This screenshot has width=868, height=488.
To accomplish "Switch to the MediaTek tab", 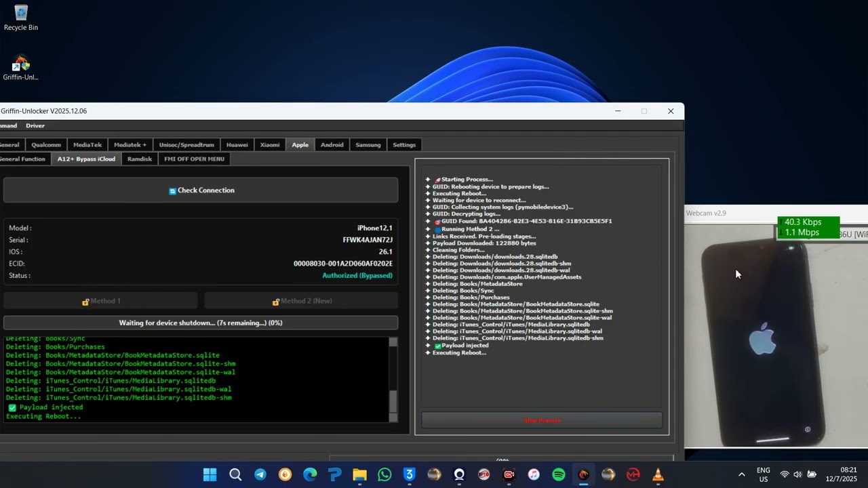I will 87,144.
